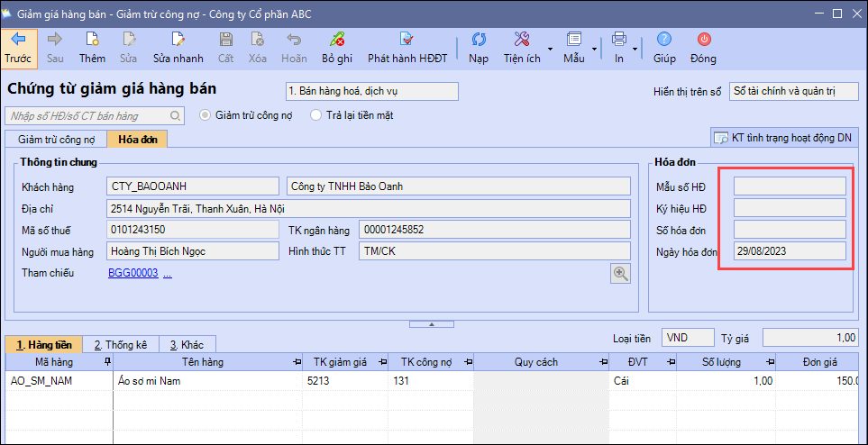The width and height of the screenshot is (868, 445).
Task: Open the Tiện ích dropdown arrow
Action: tap(550, 49)
